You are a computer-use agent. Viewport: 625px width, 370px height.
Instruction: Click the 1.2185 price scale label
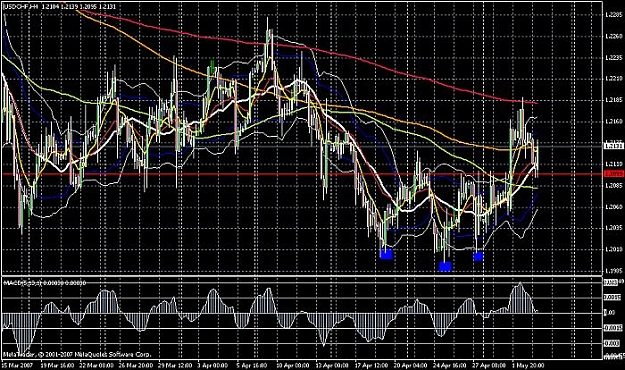pyautogui.click(x=613, y=100)
